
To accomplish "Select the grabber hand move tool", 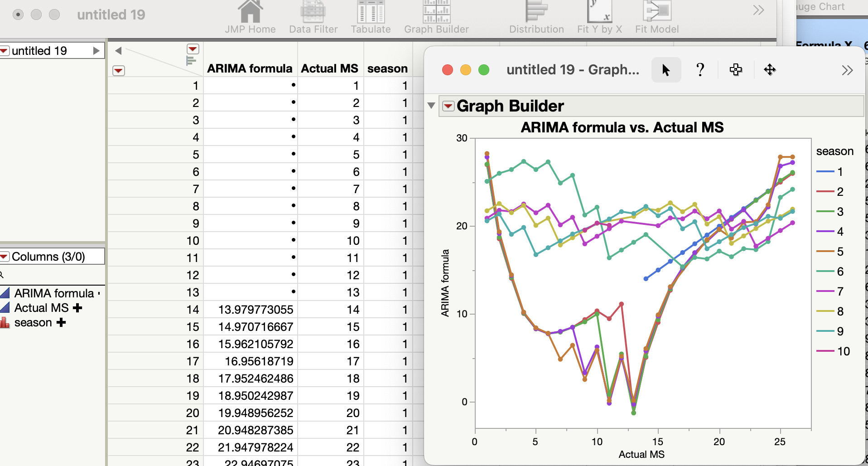I will (770, 70).
